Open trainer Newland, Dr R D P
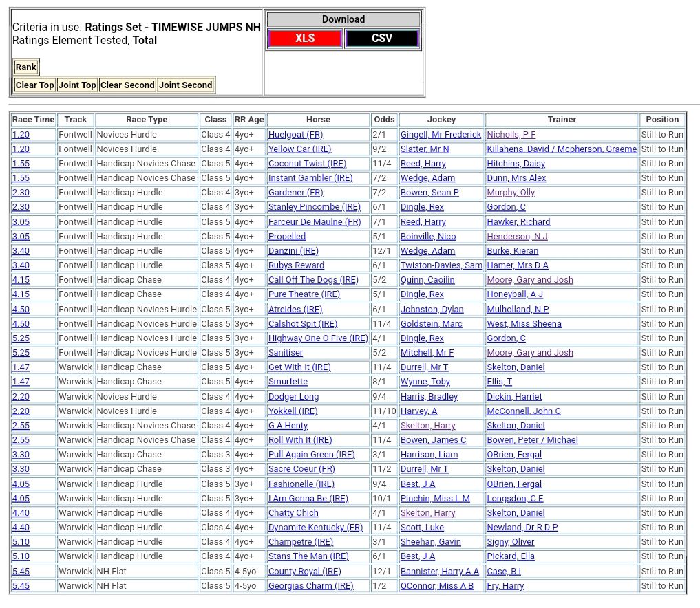 [x=522, y=528]
